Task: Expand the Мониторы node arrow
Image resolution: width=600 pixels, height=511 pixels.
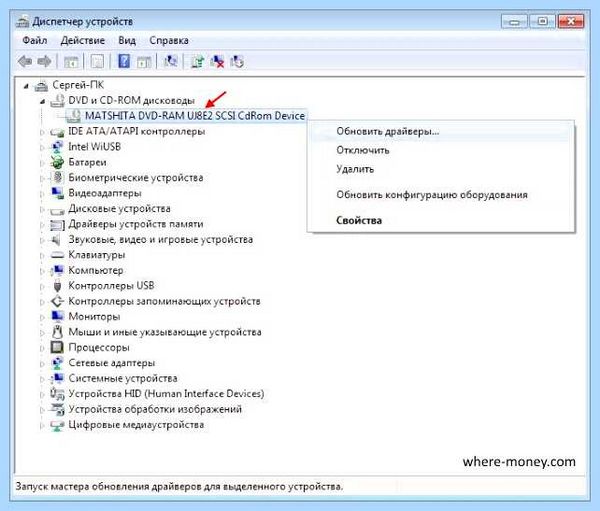Action: (42, 317)
